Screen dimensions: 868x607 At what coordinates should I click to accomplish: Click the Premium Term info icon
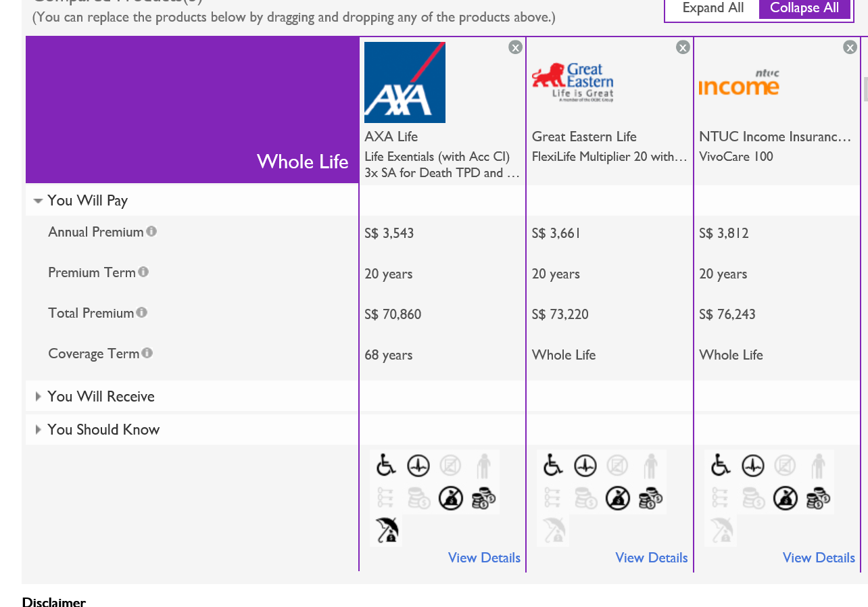(143, 272)
